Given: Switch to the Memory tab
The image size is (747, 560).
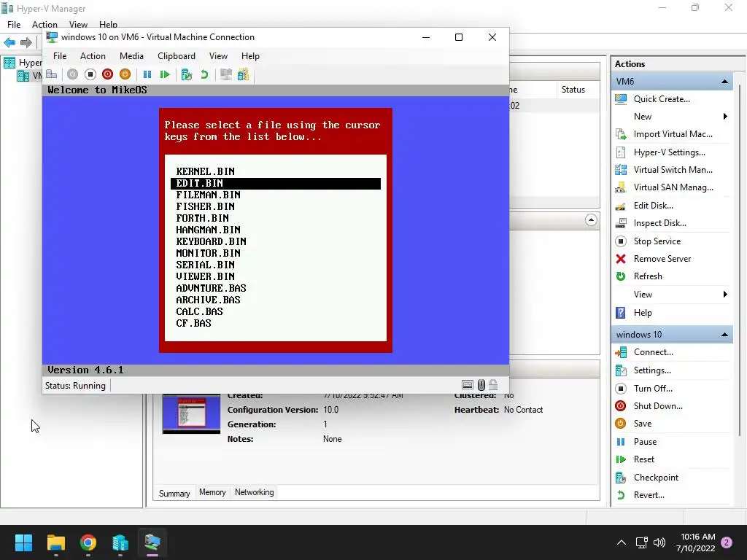Looking at the screenshot, I should (x=212, y=492).
